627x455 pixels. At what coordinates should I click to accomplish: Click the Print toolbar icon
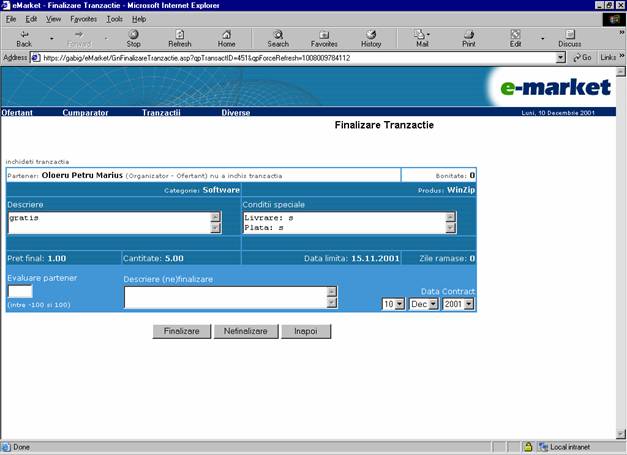pos(468,38)
